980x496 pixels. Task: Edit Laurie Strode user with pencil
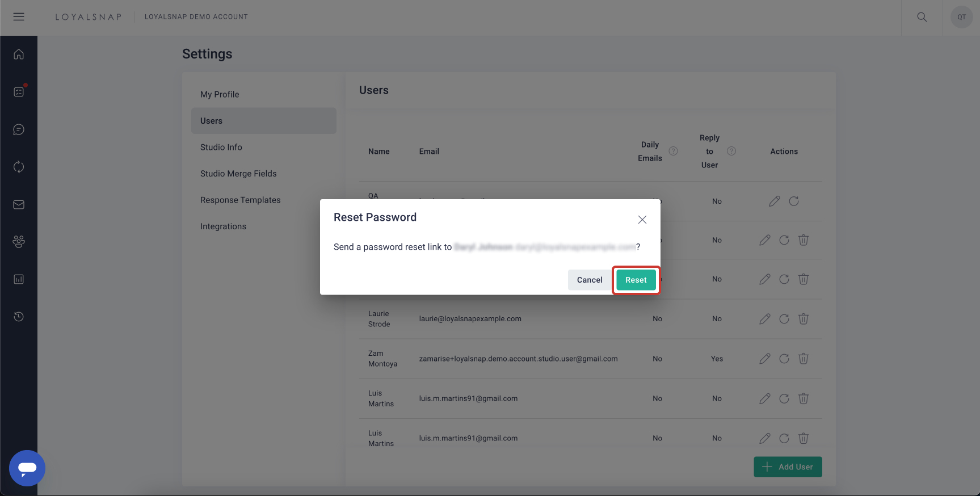pos(764,319)
